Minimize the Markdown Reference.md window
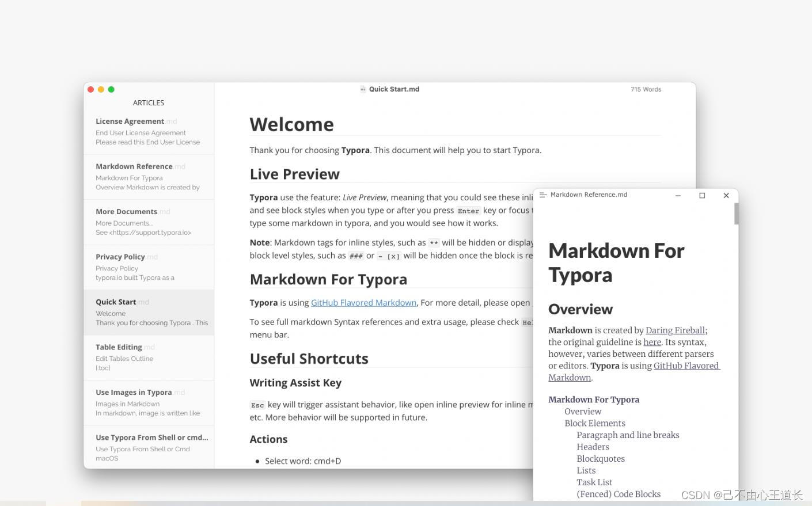Viewport: 812px width, 506px height. [678, 196]
